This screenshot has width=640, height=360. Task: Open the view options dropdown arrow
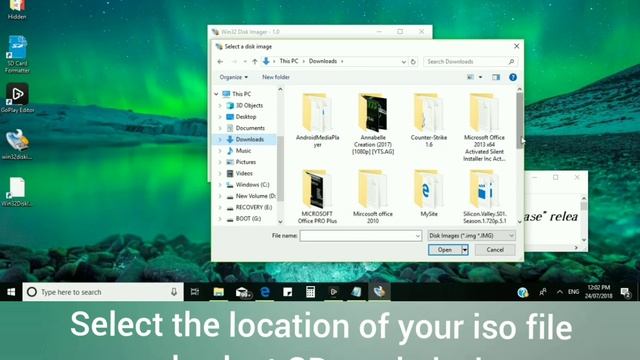point(480,77)
